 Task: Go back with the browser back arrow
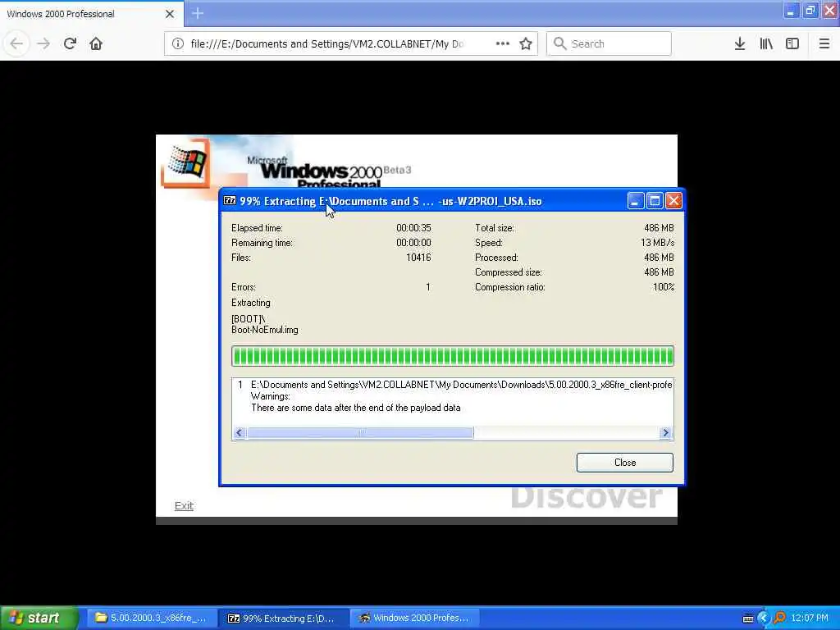(x=16, y=43)
